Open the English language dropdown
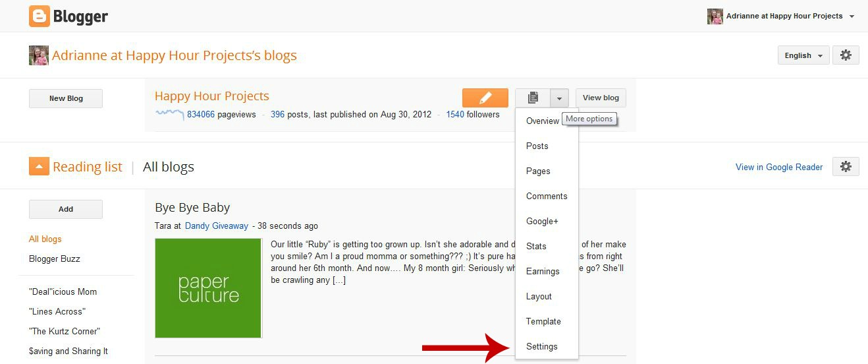Image resolution: width=868 pixels, height=364 pixels. coord(803,55)
